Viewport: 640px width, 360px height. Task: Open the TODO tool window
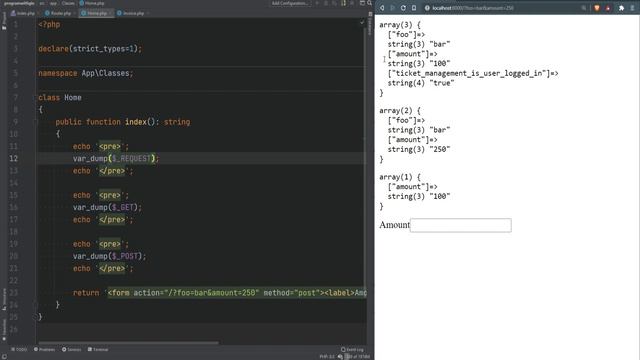pyautogui.click(x=19, y=349)
